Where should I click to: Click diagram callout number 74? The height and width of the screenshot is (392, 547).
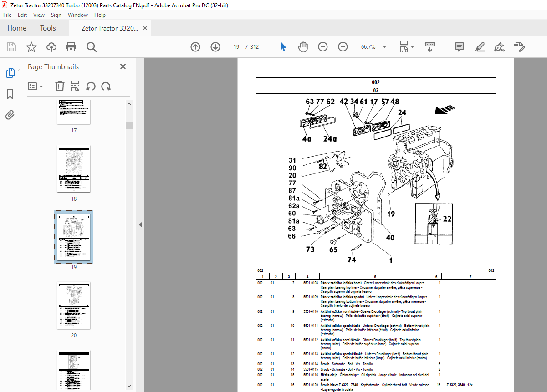(x=352, y=260)
